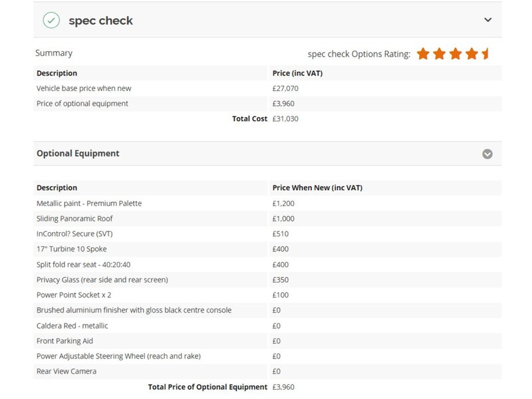532x399 pixels.
Task: Click the fourth orange rating star
Action: click(472, 54)
